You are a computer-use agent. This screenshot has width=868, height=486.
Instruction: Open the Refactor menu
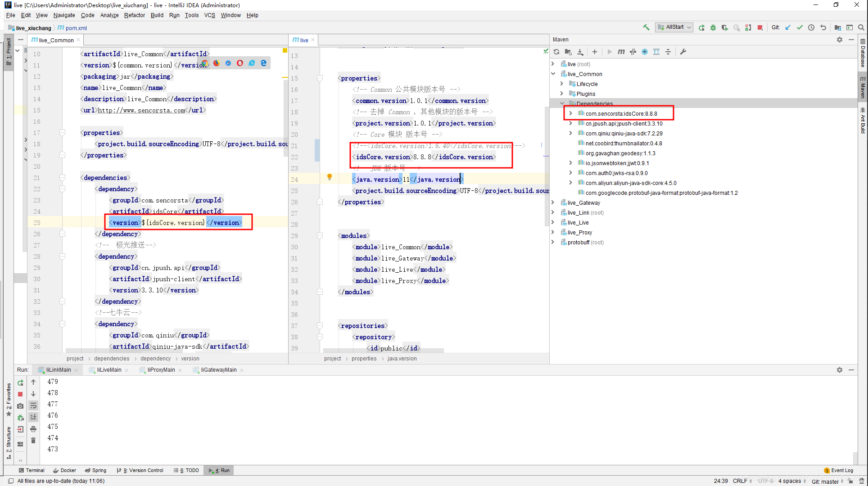tap(134, 15)
